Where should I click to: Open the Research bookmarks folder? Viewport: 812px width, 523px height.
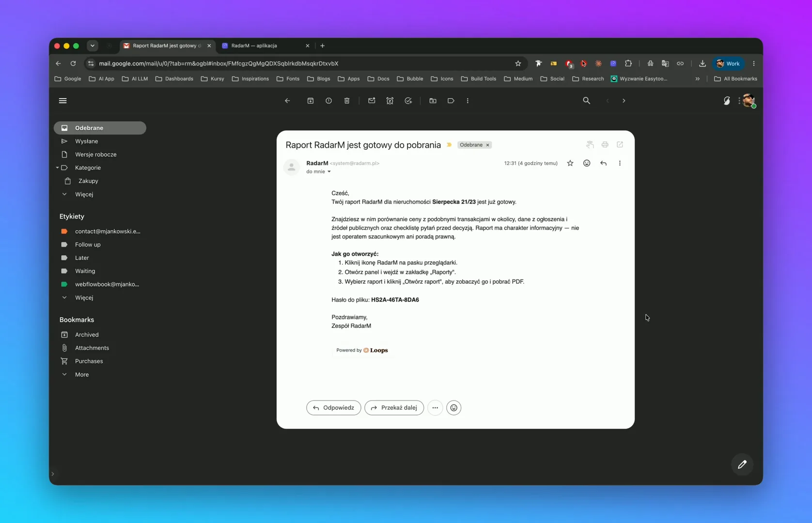click(588, 79)
